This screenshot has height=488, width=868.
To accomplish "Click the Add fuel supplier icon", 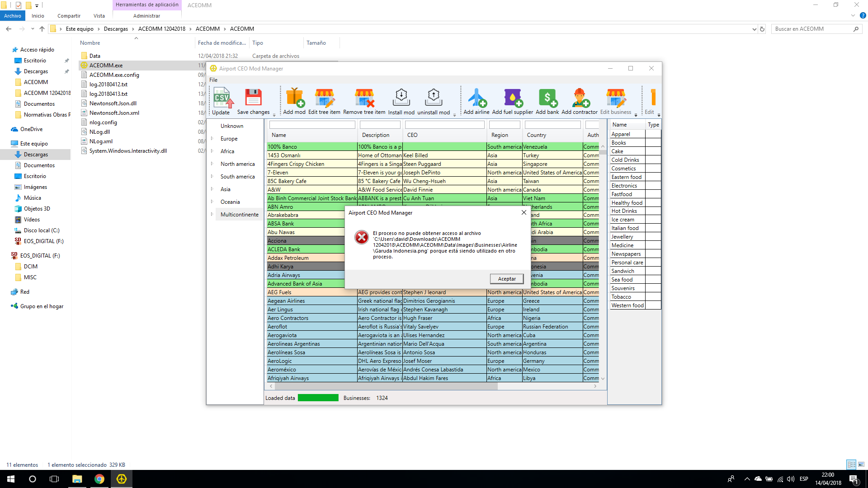I will click(513, 97).
